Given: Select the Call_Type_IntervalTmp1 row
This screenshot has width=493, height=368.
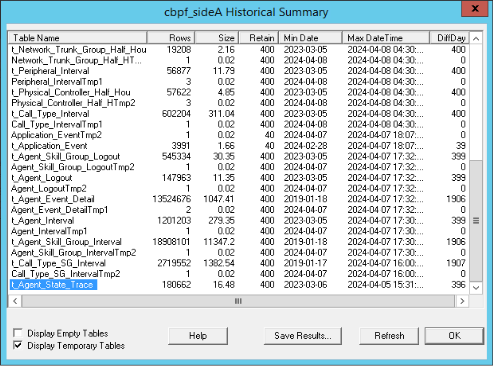Looking at the screenshot, I should (x=239, y=124).
